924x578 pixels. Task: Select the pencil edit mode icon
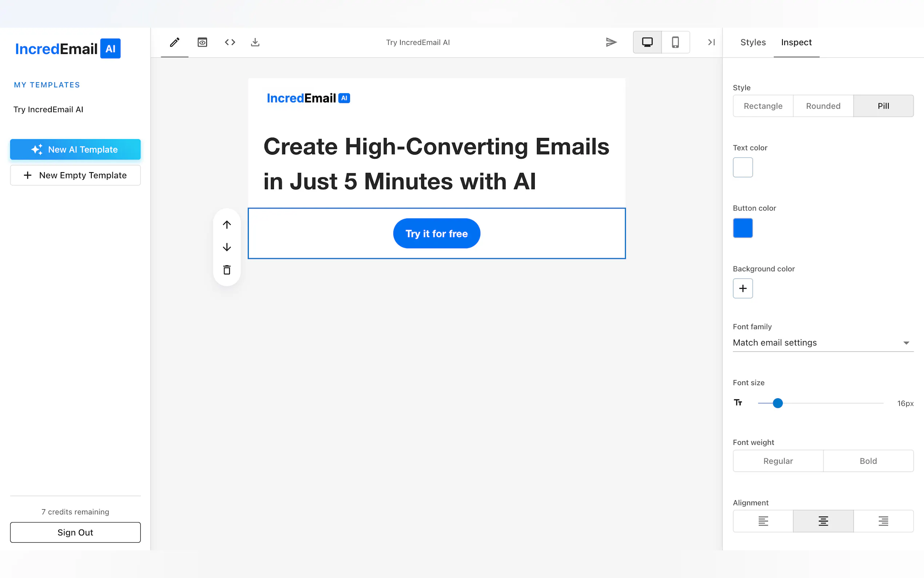coord(175,42)
